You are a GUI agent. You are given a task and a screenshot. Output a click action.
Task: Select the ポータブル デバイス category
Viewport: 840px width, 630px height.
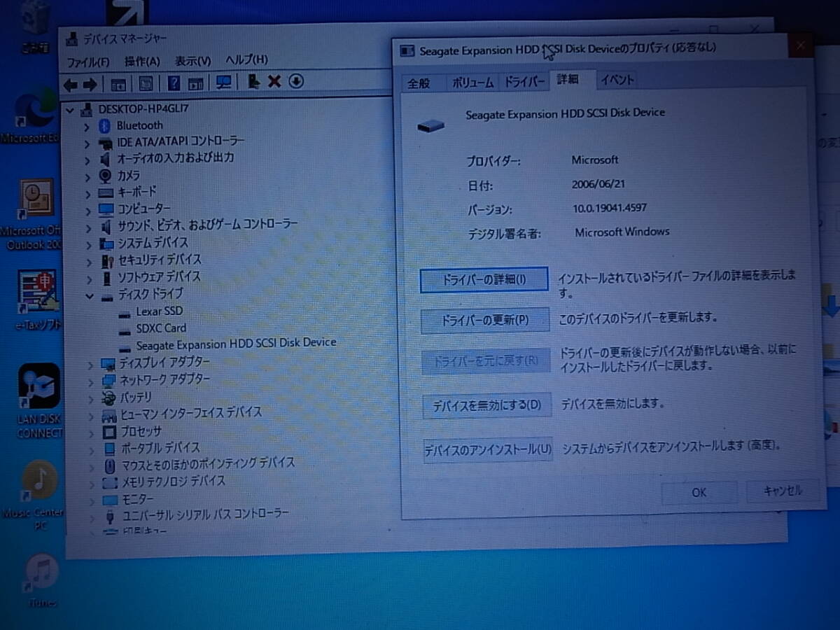pos(160,448)
